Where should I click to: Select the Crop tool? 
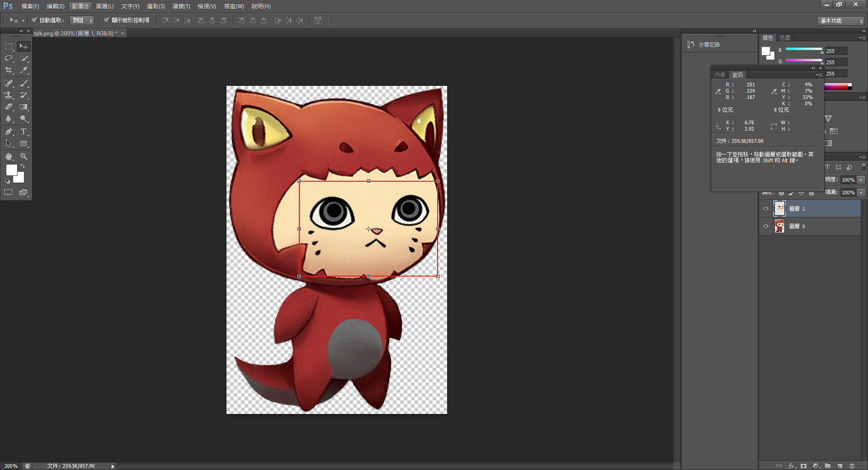click(x=9, y=70)
